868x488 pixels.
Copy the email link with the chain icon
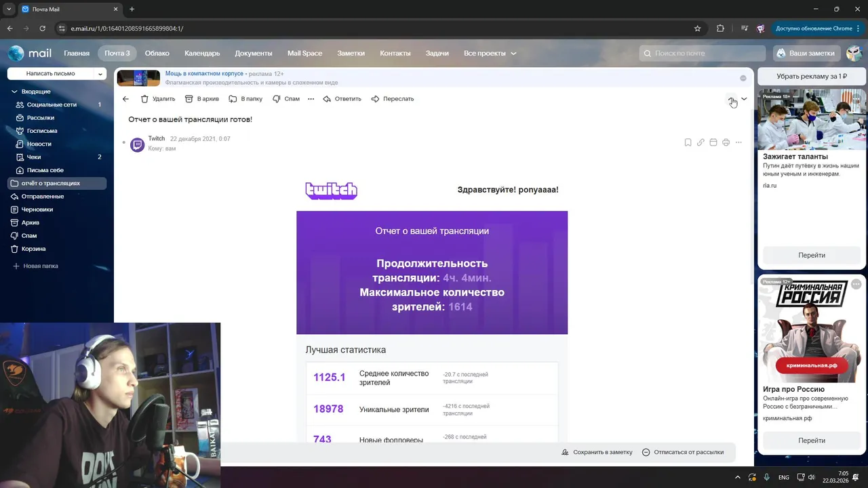(701, 142)
